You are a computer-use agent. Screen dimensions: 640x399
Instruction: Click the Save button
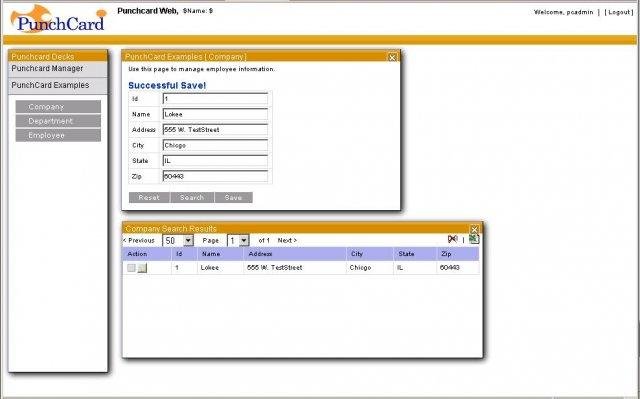(233, 197)
